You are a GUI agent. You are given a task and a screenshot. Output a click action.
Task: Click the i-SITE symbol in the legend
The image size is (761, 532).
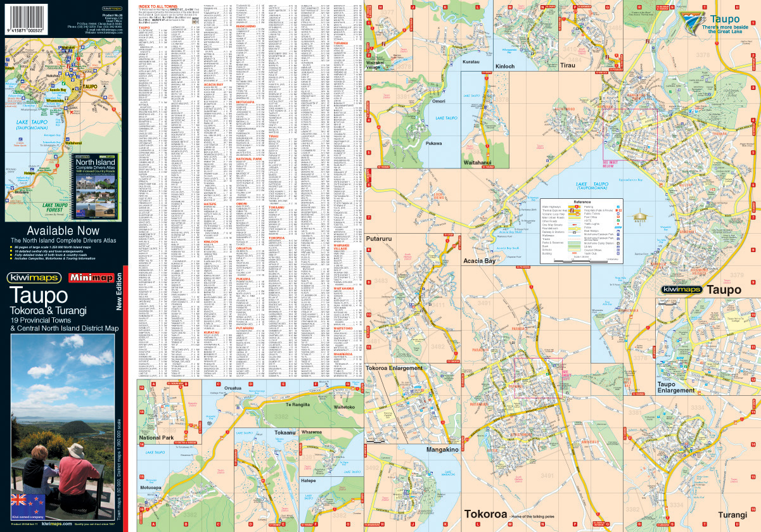[x=618, y=220]
